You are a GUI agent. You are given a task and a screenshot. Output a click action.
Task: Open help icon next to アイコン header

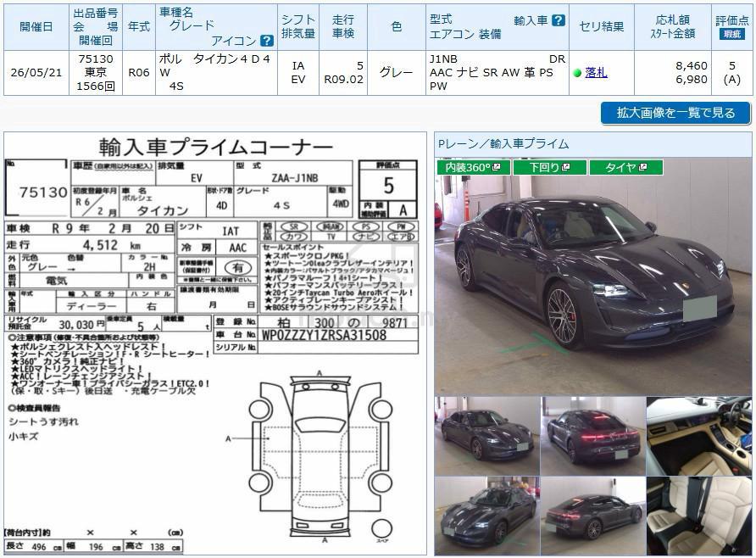pyautogui.click(x=267, y=41)
